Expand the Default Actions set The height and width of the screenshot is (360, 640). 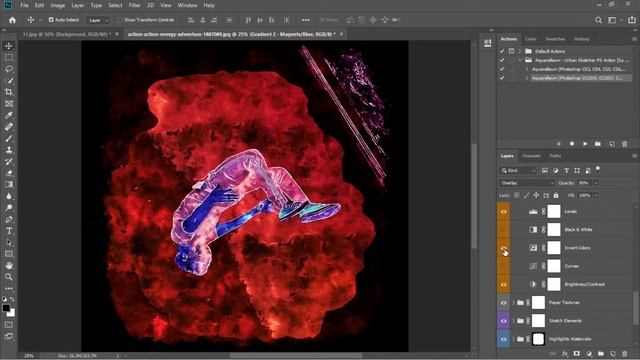click(520, 51)
